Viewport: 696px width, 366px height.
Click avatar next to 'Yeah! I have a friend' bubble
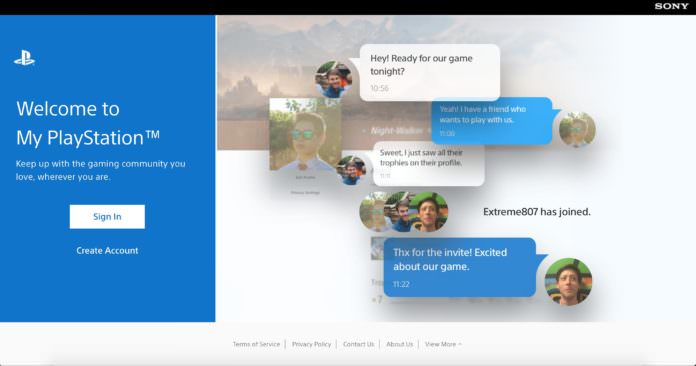[x=577, y=129]
